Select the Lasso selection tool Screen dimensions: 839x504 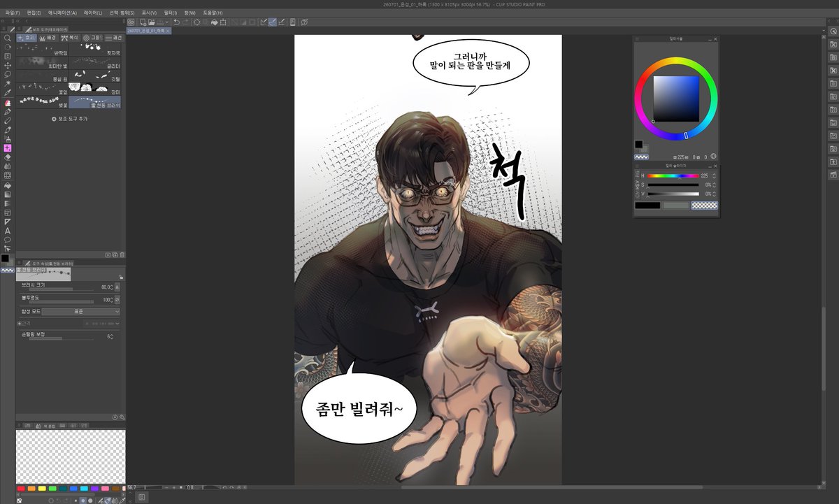coord(8,73)
